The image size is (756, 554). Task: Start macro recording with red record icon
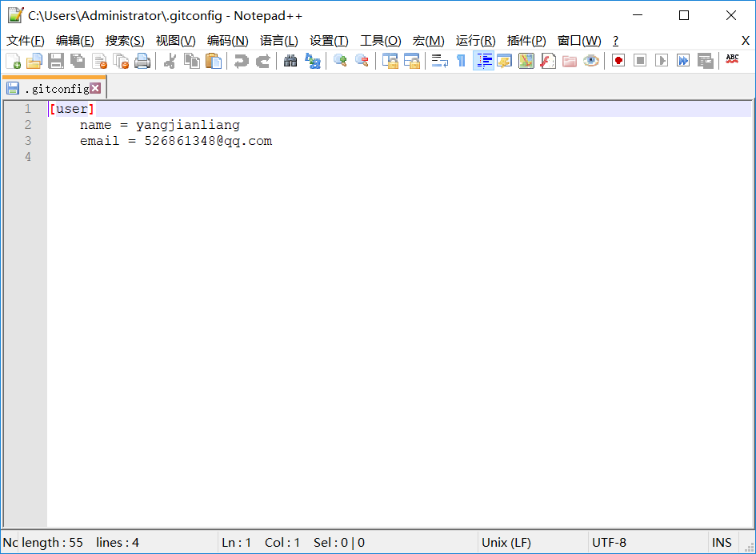tap(618, 60)
